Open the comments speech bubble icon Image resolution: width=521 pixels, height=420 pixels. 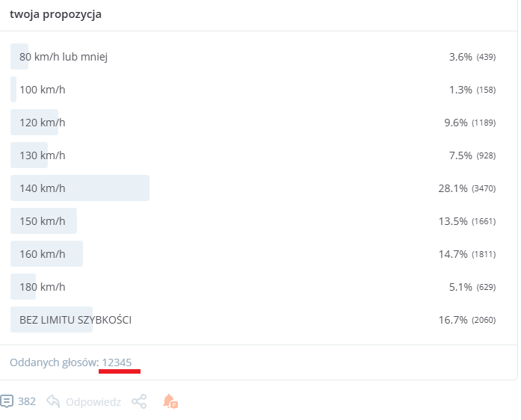7,401
